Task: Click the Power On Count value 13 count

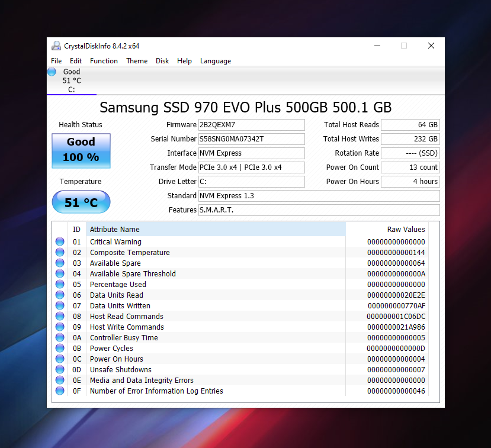Action: point(410,167)
